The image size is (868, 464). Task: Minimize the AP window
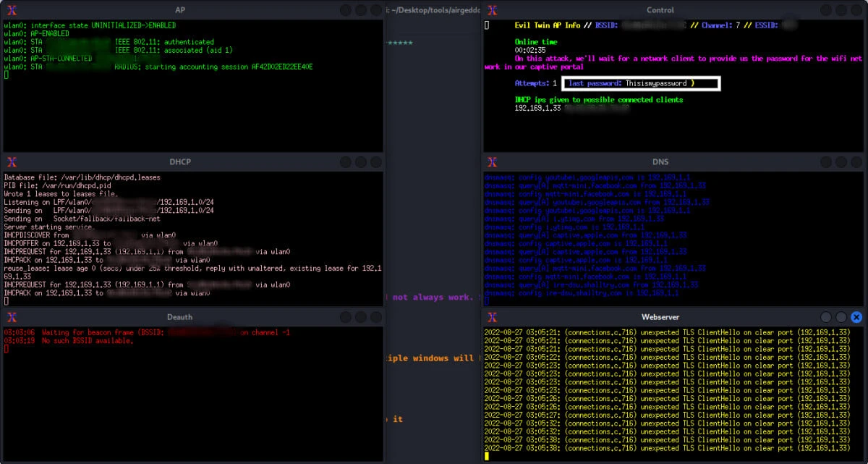click(x=345, y=10)
